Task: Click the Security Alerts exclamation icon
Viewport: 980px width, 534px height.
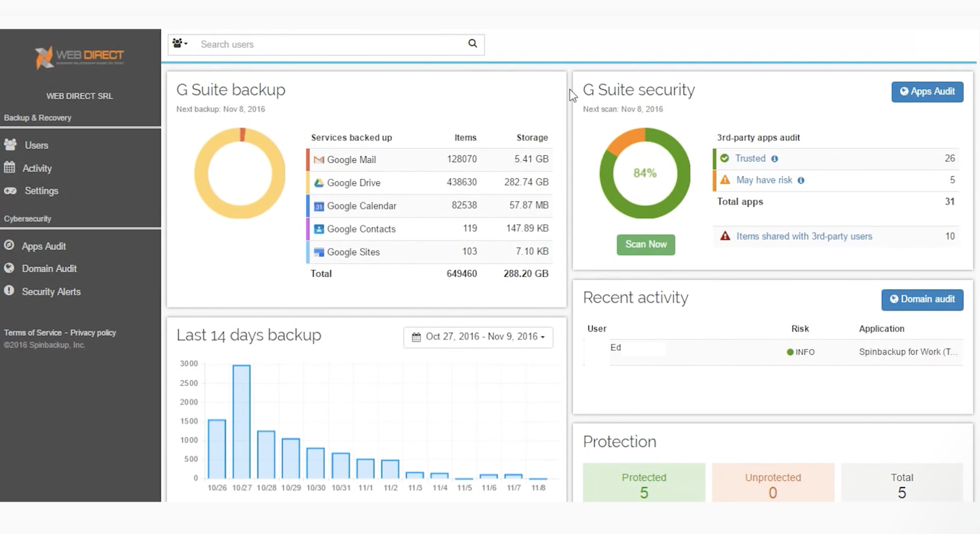Action: (x=9, y=290)
